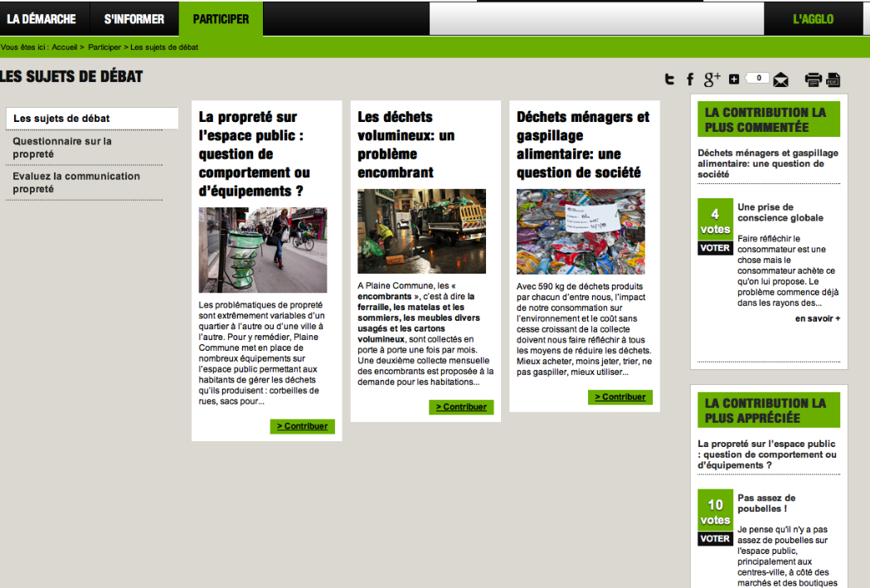This screenshot has height=588, width=870.
Task: Click the bulky waste truck photo
Action: (x=421, y=231)
